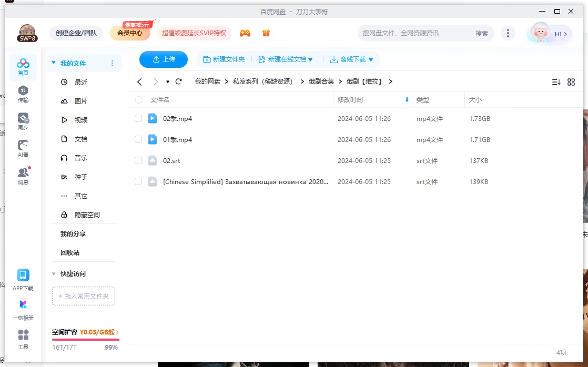Open the 工具 (Tools) sidebar icon
The image size is (588, 367).
pos(23,339)
